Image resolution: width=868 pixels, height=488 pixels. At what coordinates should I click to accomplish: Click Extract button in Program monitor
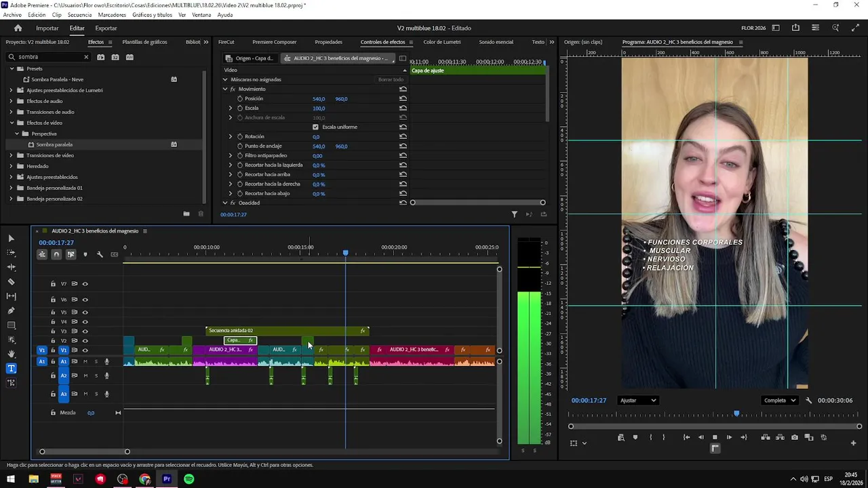point(780,437)
